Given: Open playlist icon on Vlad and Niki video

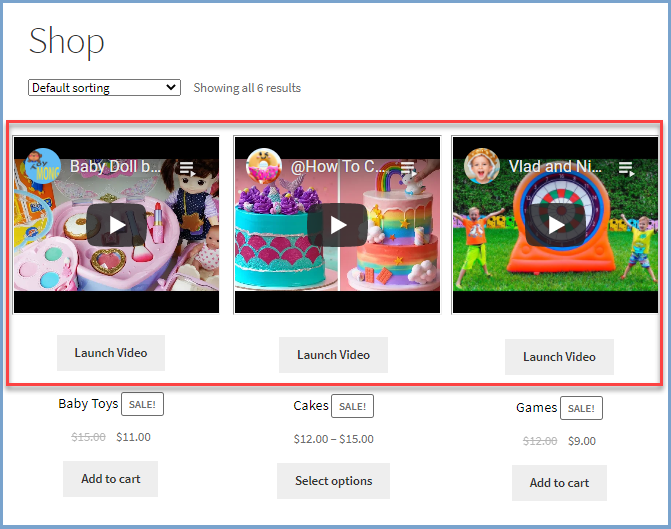Looking at the screenshot, I should coord(626,168).
